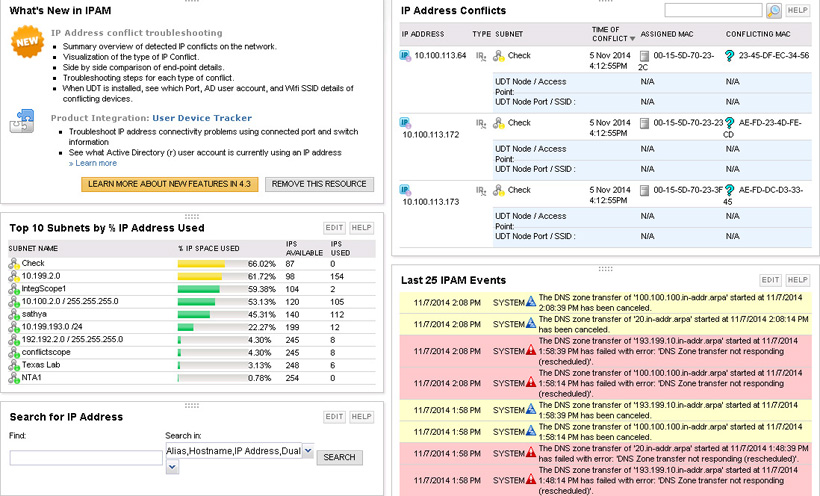Sort conflicts by Time of Conflict column

tap(607, 34)
